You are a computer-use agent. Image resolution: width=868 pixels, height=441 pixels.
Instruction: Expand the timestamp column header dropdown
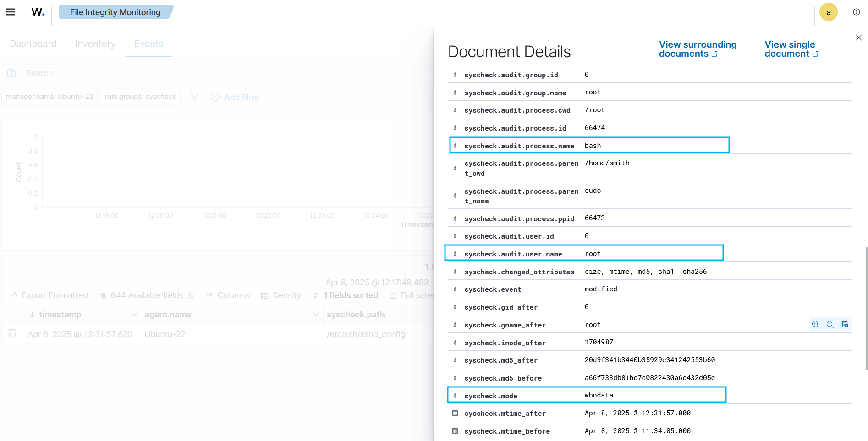coord(134,315)
